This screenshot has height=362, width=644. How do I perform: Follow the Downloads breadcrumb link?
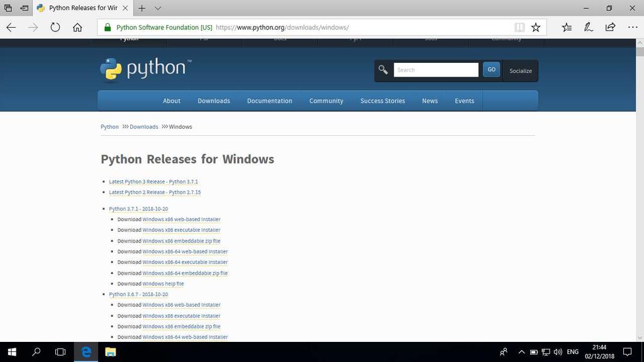pyautogui.click(x=144, y=127)
